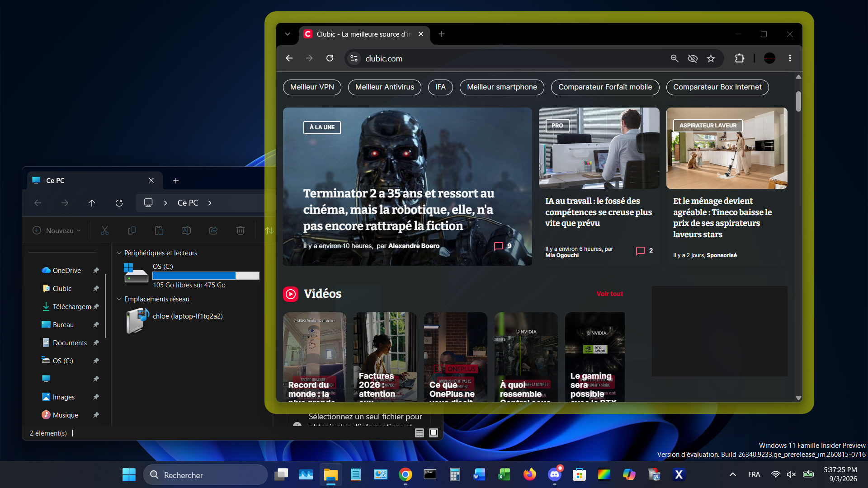Open the Chrome profile avatar
This screenshot has width=868, height=488.
(769, 58)
